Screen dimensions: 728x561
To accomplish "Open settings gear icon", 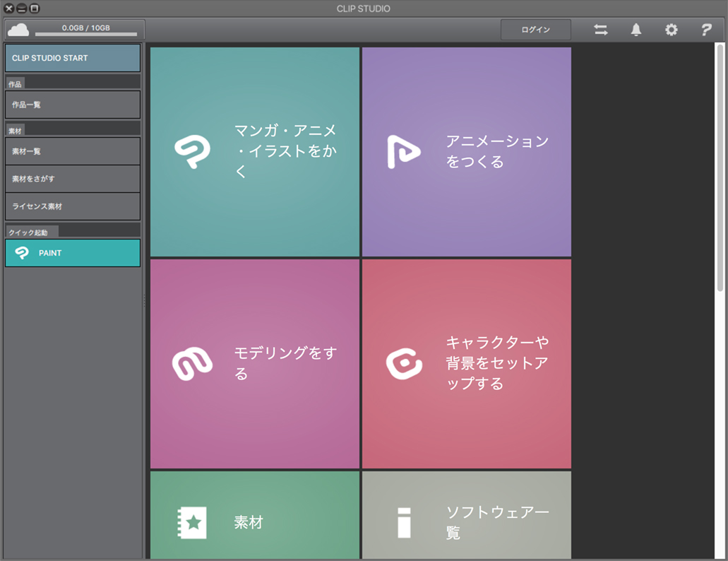I will pyautogui.click(x=671, y=30).
